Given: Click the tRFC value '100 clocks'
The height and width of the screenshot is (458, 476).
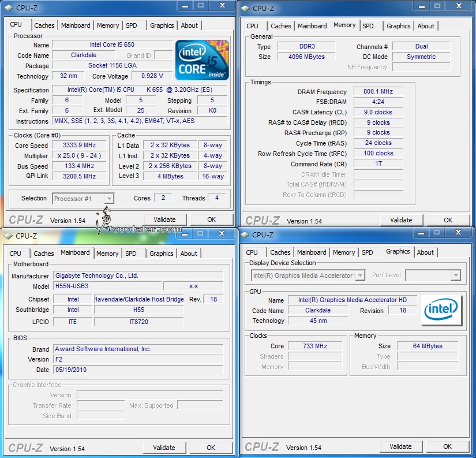Looking at the screenshot, I should [378, 154].
